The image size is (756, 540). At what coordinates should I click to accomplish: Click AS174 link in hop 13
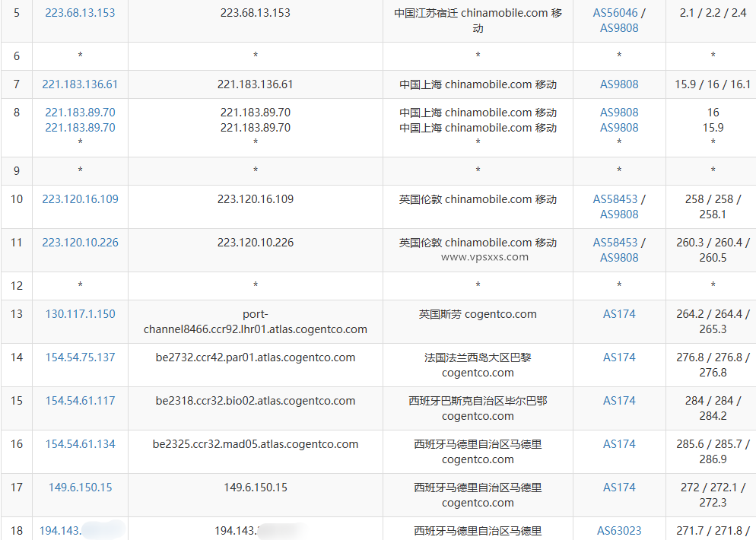619,314
